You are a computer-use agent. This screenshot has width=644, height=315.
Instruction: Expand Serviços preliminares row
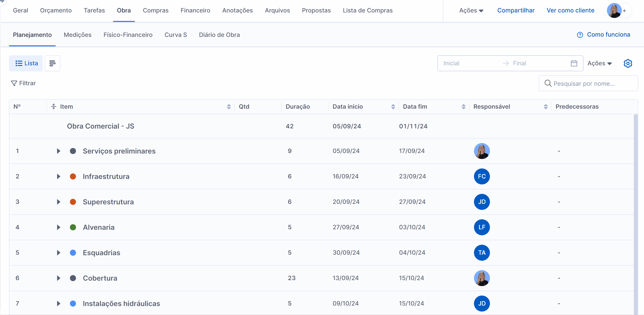click(59, 151)
